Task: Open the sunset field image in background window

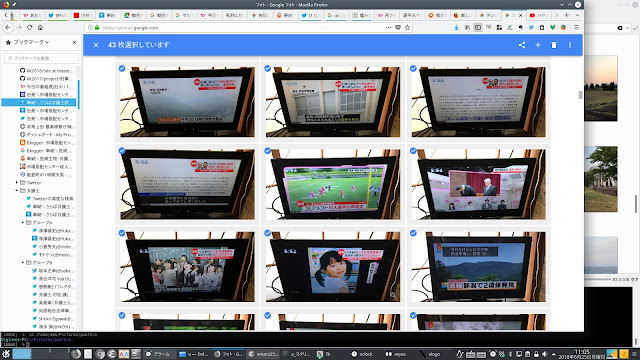Action: pyautogui.click(x=600, y=88)
